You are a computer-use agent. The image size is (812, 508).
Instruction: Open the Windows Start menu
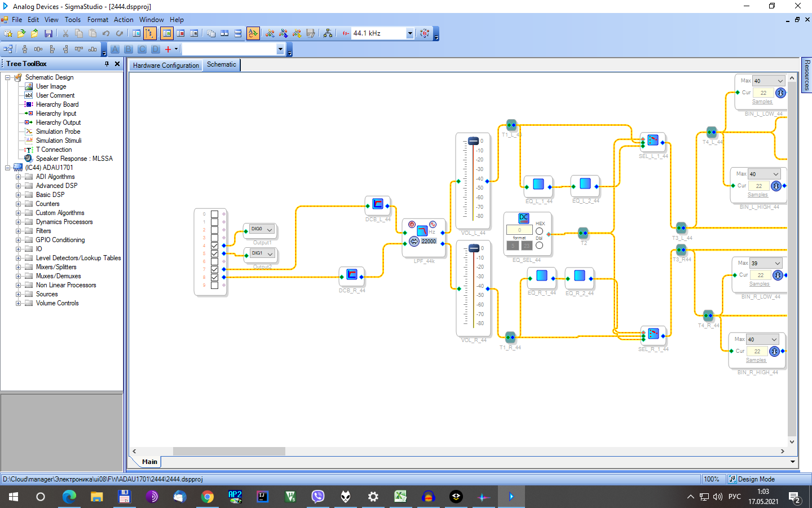[x=14, y=497]
